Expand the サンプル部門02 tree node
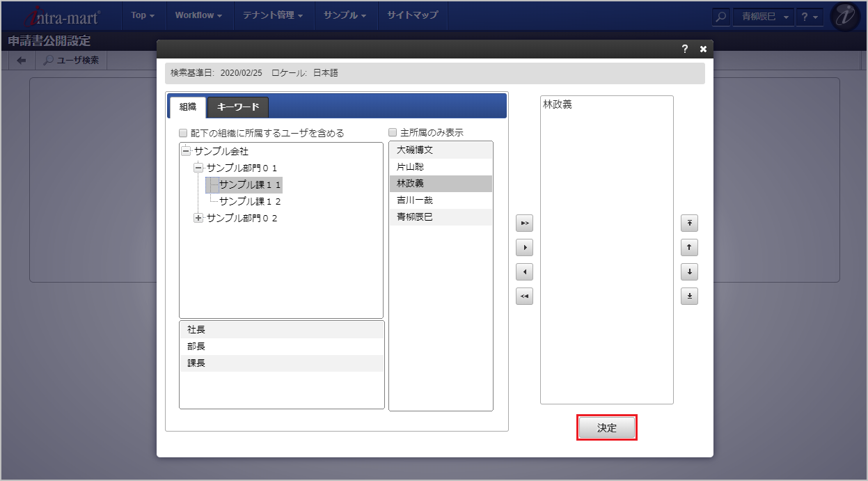868x481 pixels. coord(198,218)
